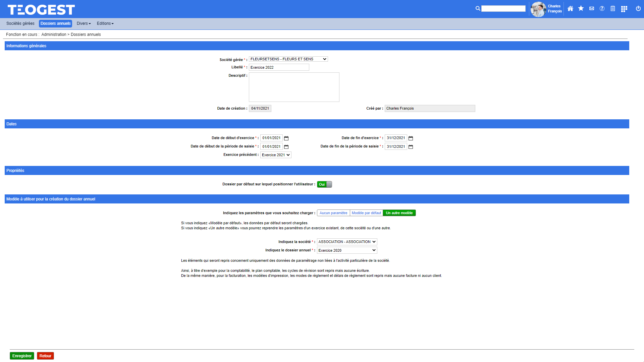The height and width of the screenshot is (362, 644).
Task: Open help question mark icon
Action: click(602, 9)
